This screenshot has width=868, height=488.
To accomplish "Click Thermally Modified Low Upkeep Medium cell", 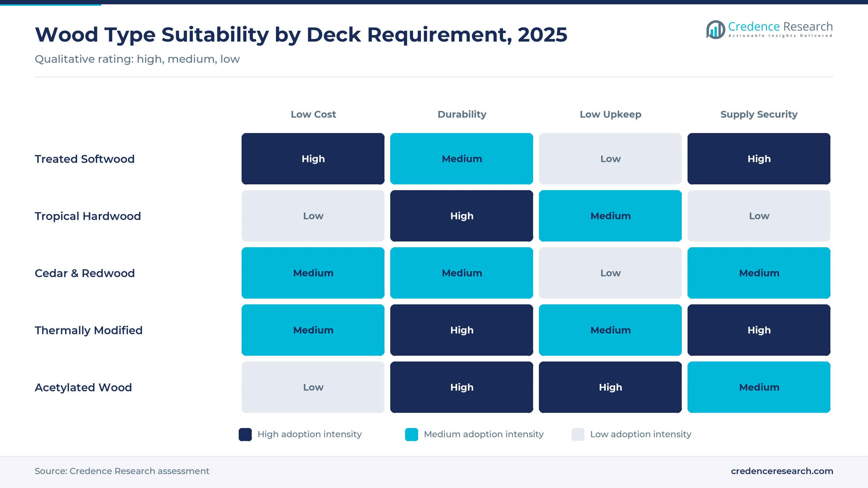I will pyautogui.click(x=610, y=330).
